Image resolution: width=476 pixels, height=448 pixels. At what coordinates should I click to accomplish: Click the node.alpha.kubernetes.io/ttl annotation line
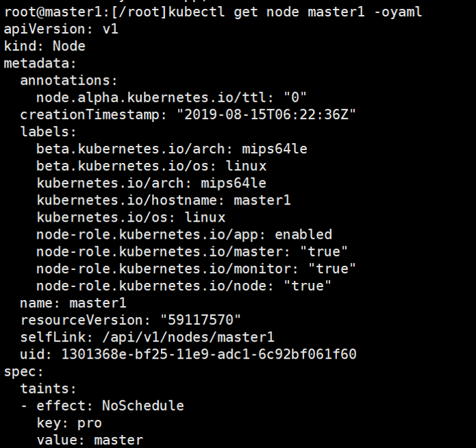click(x=171, y=98)
